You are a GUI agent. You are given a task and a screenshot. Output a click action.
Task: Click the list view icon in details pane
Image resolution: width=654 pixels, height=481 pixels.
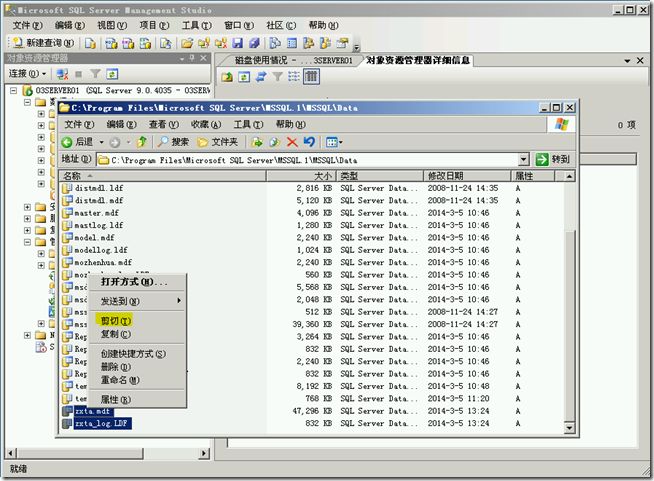pyautogui.click(x=294, y=77)
